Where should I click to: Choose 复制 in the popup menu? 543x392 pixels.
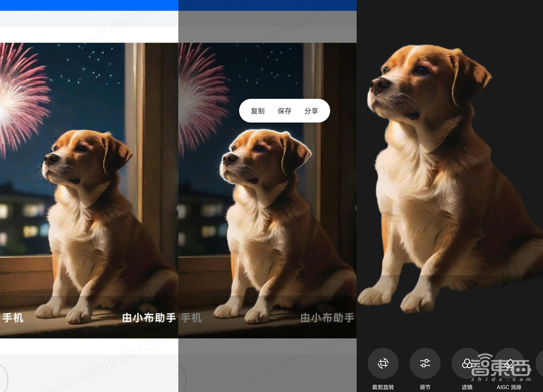click(x=257, y=111)
